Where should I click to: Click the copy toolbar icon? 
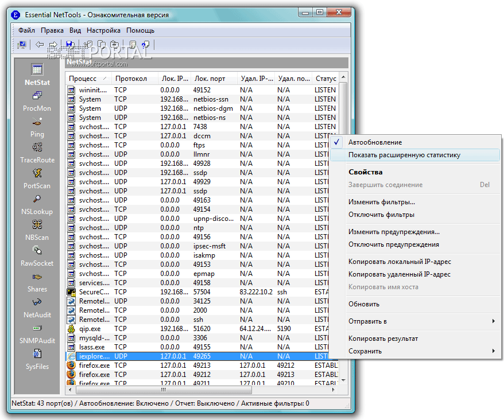pos(102,45)
